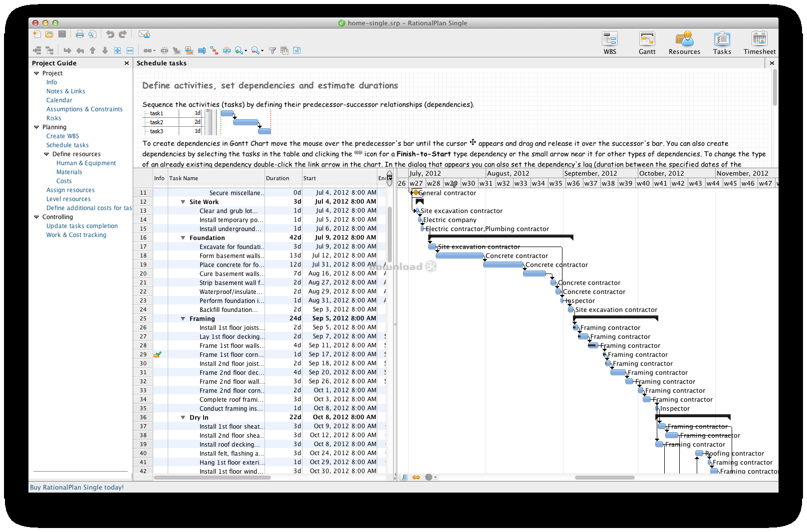The width and height of the screenshot is (807, 532).
Task: Click task table horizontal scrollbar
Action: pos(212,478)
